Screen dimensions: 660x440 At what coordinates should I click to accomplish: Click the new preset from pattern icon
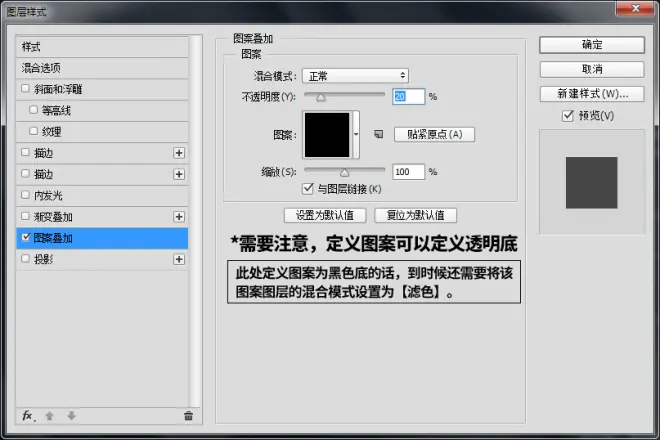pos(379,134)
